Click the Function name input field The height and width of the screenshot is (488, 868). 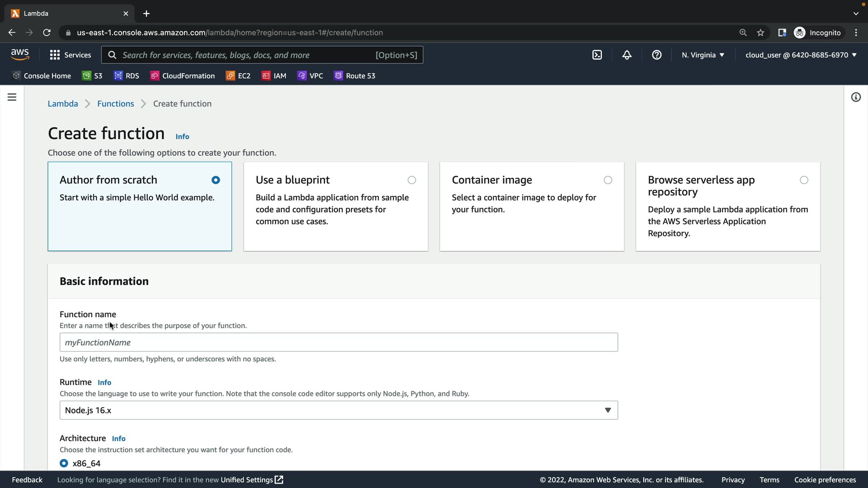click(339, 343)
